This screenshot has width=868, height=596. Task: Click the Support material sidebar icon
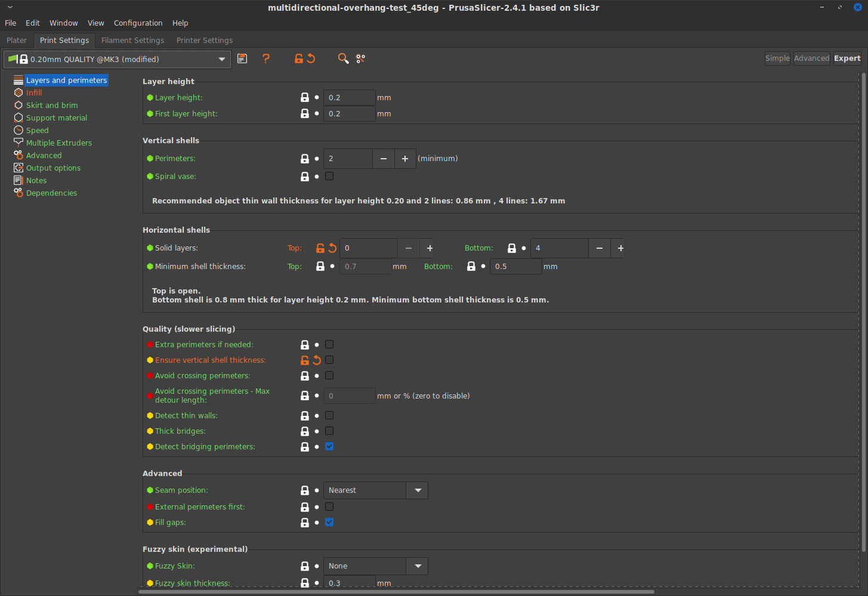tap(18, 118)
